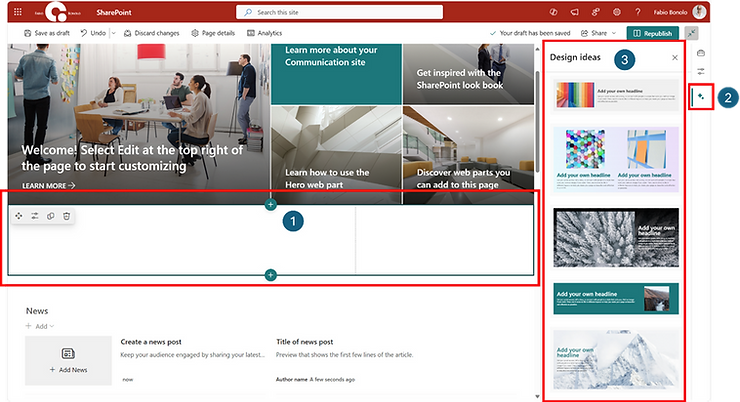Select the snowy forest design idea

tap(616, 237)
